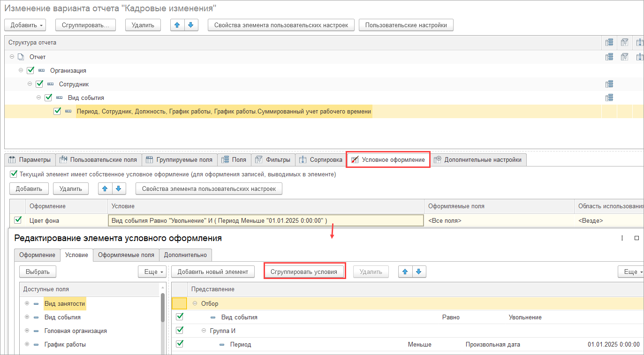Open the three-dot menu of the editing dialog
The image size is (644, 355).
pos(622,238)
